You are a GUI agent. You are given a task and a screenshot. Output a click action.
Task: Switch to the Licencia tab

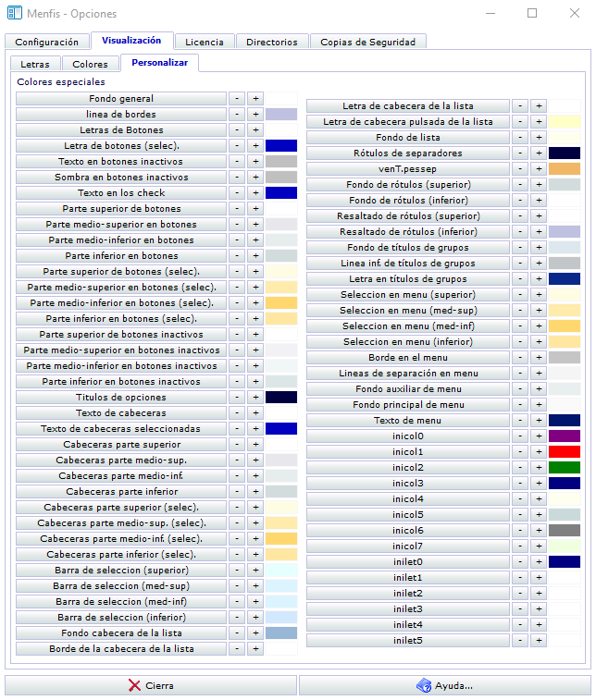point(205,42)
